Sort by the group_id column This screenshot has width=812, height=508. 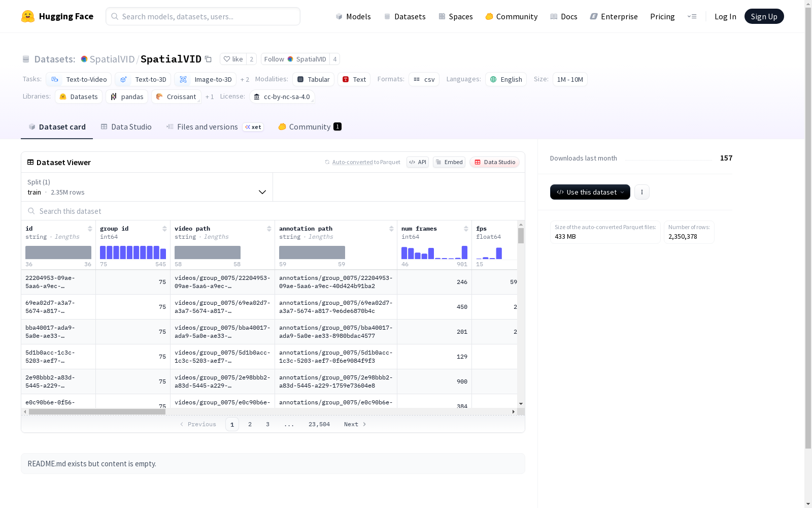(x=164, y=229)
